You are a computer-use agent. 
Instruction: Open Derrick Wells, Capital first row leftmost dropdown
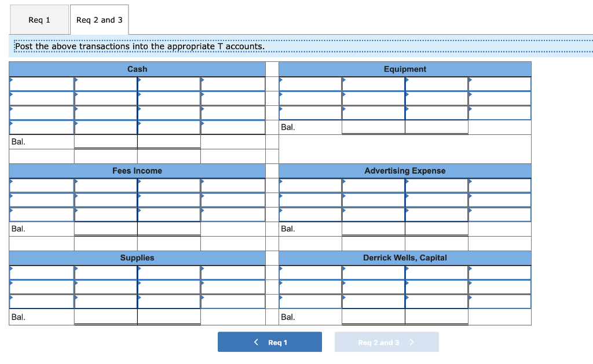pos(310,273)
